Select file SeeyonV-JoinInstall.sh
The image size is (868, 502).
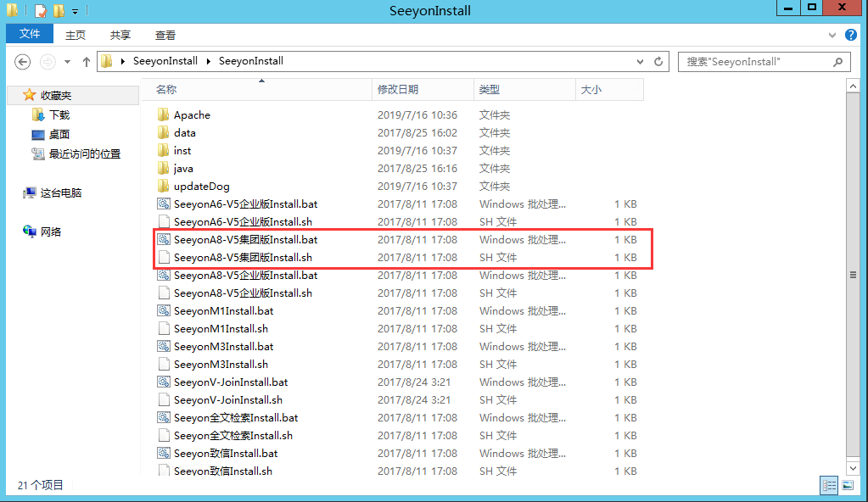click(228, 399)
